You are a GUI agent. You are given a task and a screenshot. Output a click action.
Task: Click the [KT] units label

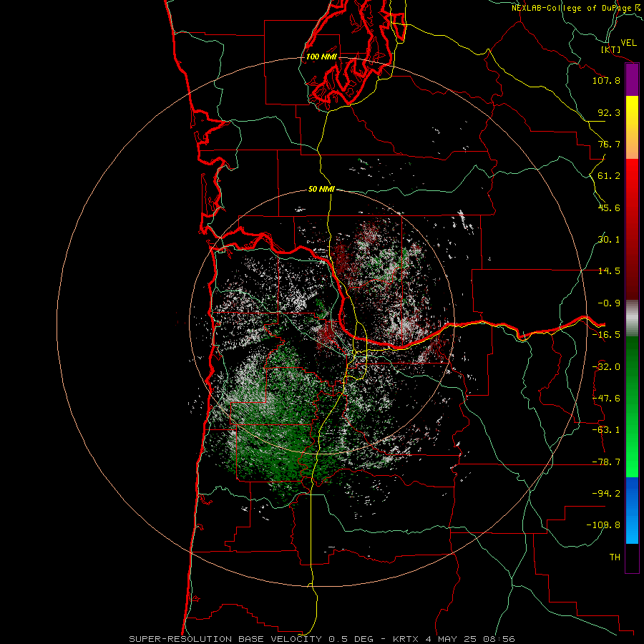pyautogui.click(x=611, y=50)
